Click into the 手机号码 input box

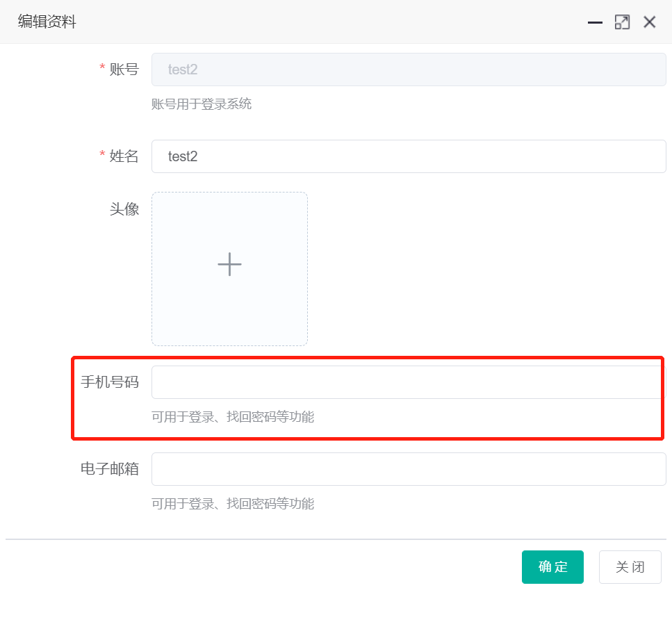click(x=409, y=382)
